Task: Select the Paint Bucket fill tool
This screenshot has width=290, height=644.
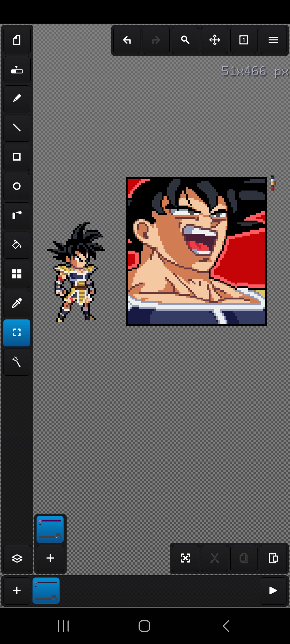Action: [x=17, y=245]
